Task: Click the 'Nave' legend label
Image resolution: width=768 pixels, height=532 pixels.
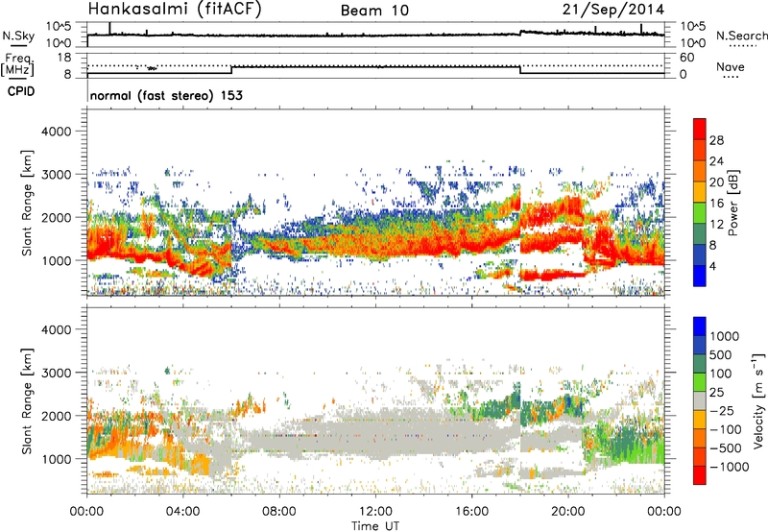Action: coord(731,66)
